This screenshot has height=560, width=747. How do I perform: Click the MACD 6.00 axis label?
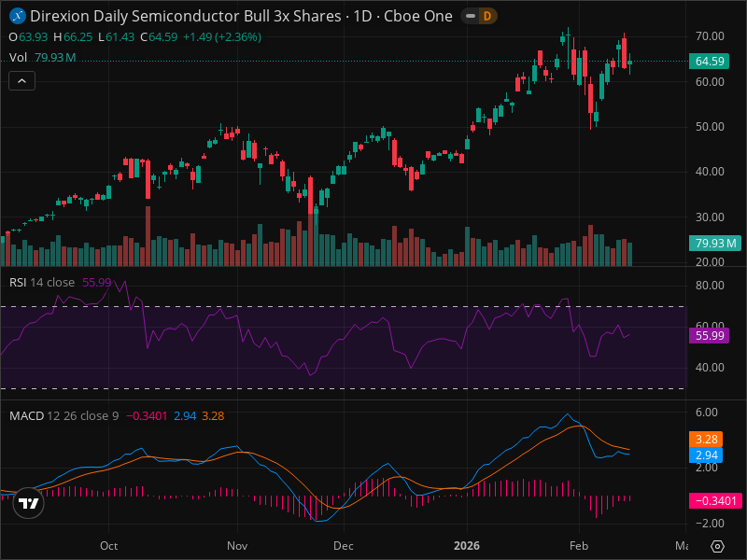pyautogui.click(x=706, y=413)
